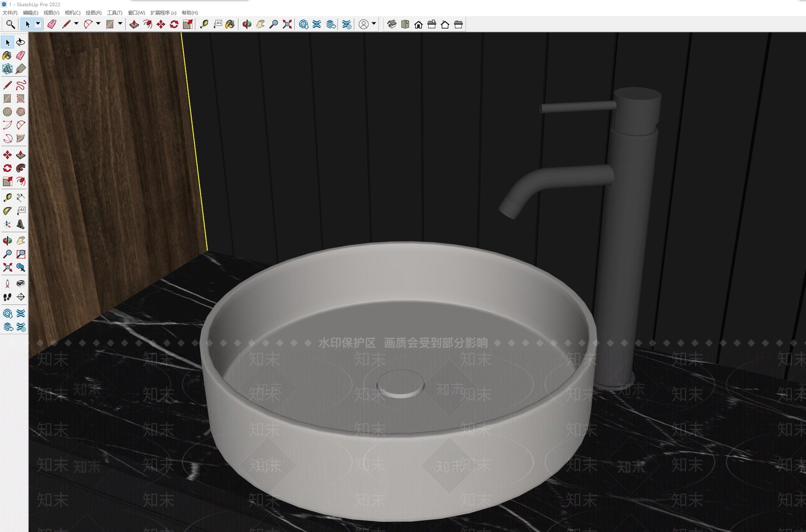The height and width of the screenshot is (532, 806).
Task: Click the Search magnifier in top toolbar
Action: point(10,24)
